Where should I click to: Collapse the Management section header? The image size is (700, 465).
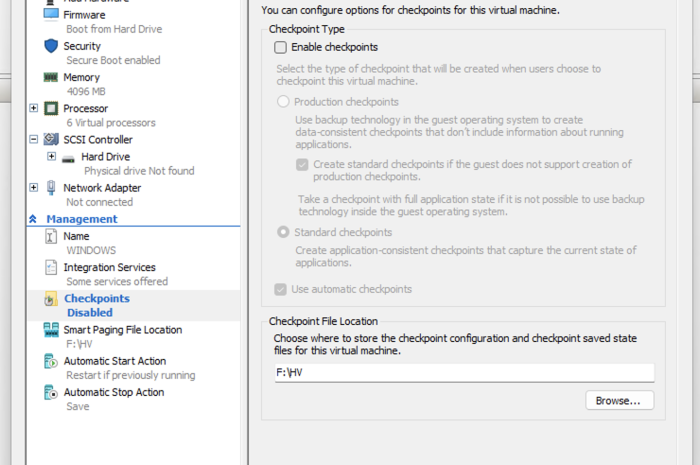pyautogui.click(x=33, y=219)
